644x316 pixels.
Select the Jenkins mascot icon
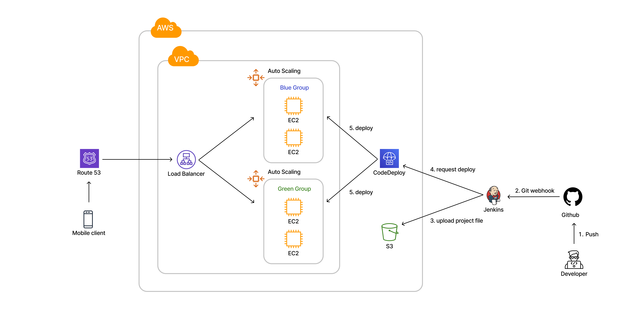tap(493, 195)
